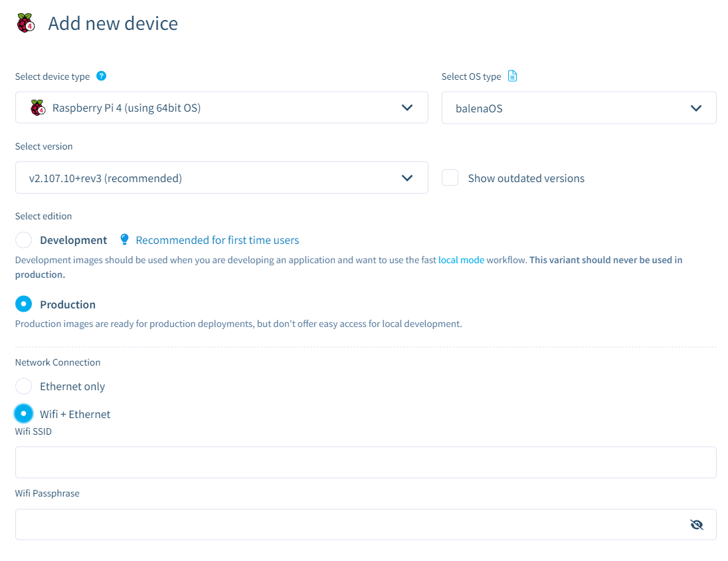The width and height of the screenshot is (728, 561).
Task: Open the help tooltip next to Select device type
Action: click(x=101, y=76)
